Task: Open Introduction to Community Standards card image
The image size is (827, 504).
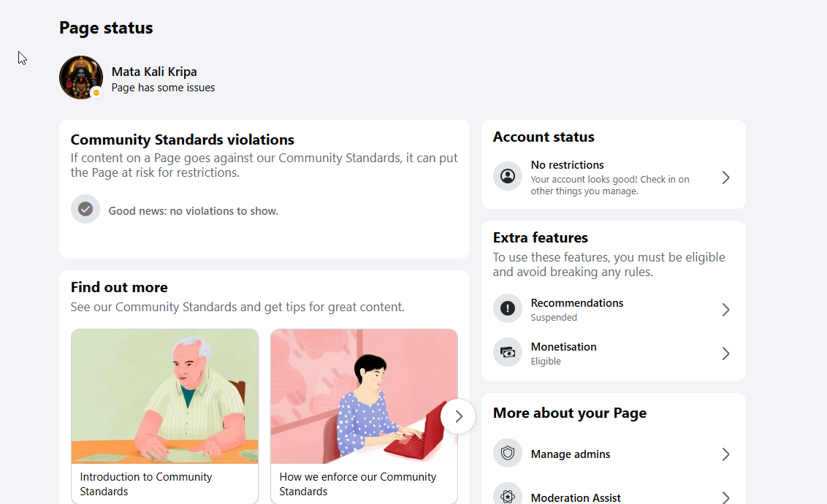Action: tap(164, 397)
